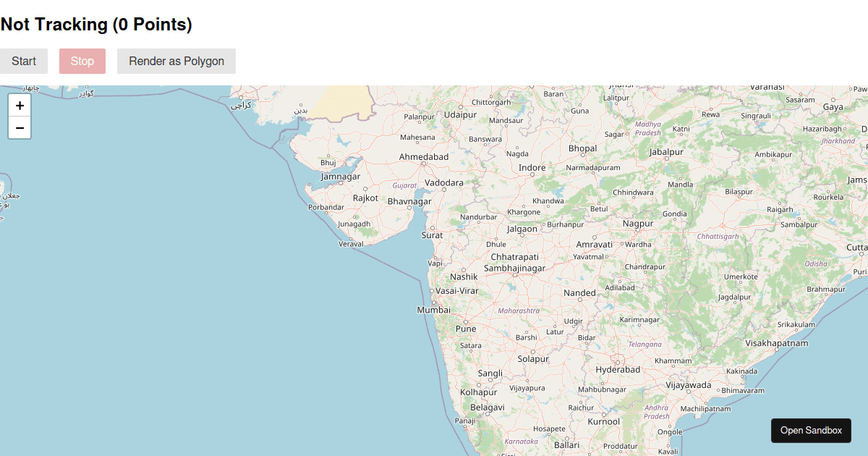Click the Odisha state label
Viewport: 868px width, 456px height.
(x=816, y=264)
